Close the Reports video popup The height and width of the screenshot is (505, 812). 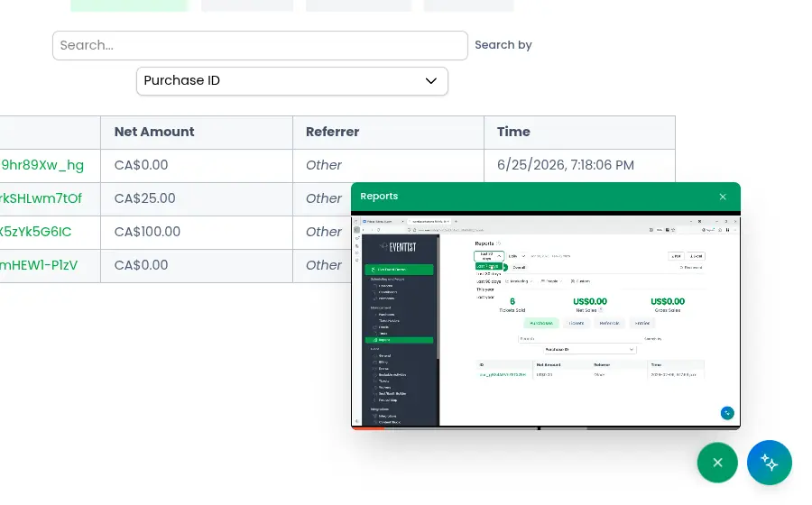[x=723, y=197]
